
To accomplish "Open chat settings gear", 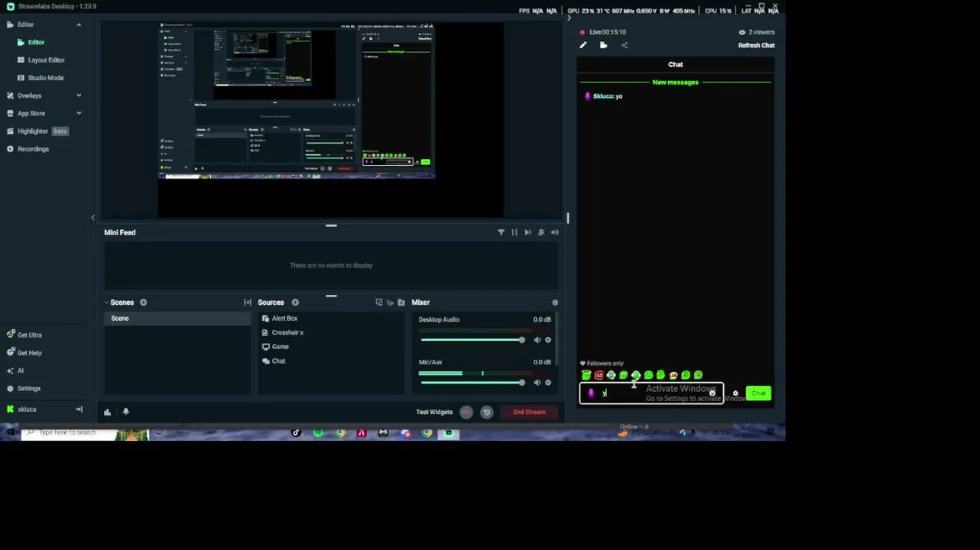I will 735,394.
